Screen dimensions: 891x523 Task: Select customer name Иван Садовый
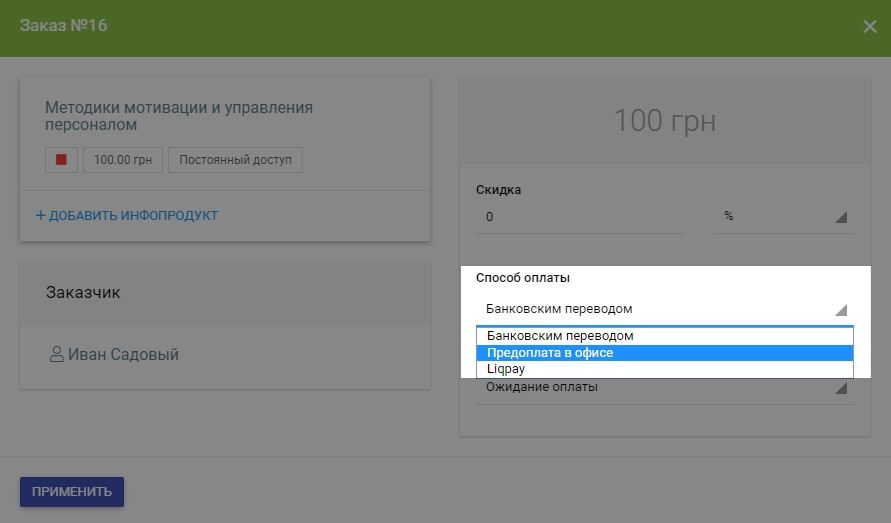pyautogui.click(x=124, y=354)
